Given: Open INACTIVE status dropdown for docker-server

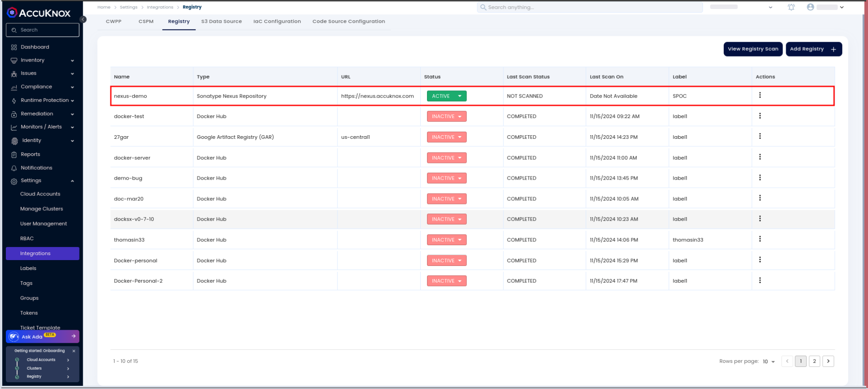Looking at the screenshot, I should (446, 158).
